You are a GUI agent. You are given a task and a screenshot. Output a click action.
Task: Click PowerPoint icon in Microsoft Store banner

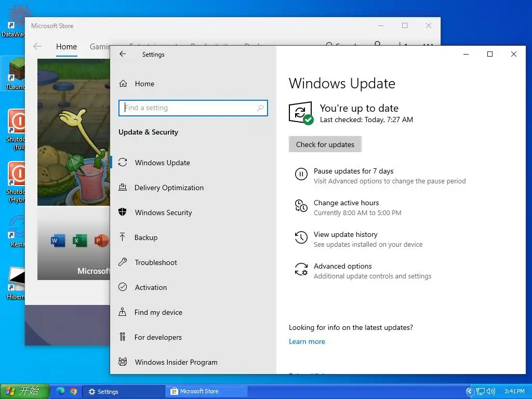coord(101,241)
